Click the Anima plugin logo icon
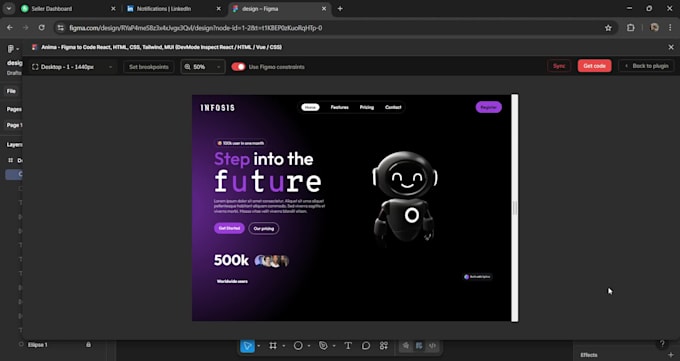680x361 pixels. pos(34,47)
